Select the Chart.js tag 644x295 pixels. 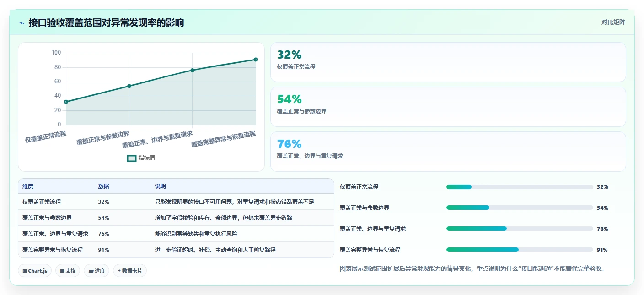tap(35, 271)
